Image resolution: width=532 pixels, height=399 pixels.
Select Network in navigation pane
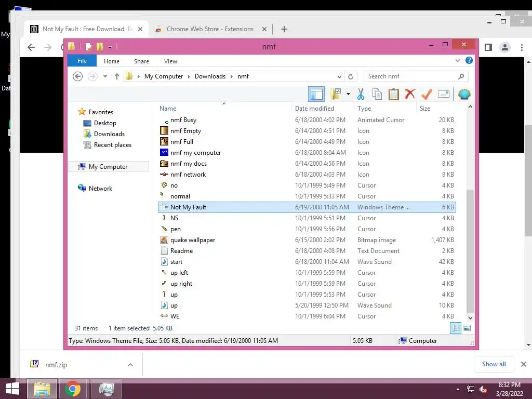pos(100,188)
